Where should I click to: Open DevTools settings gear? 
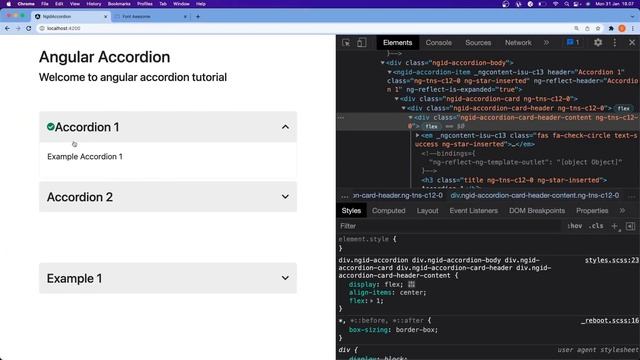[x=598, y=42]
